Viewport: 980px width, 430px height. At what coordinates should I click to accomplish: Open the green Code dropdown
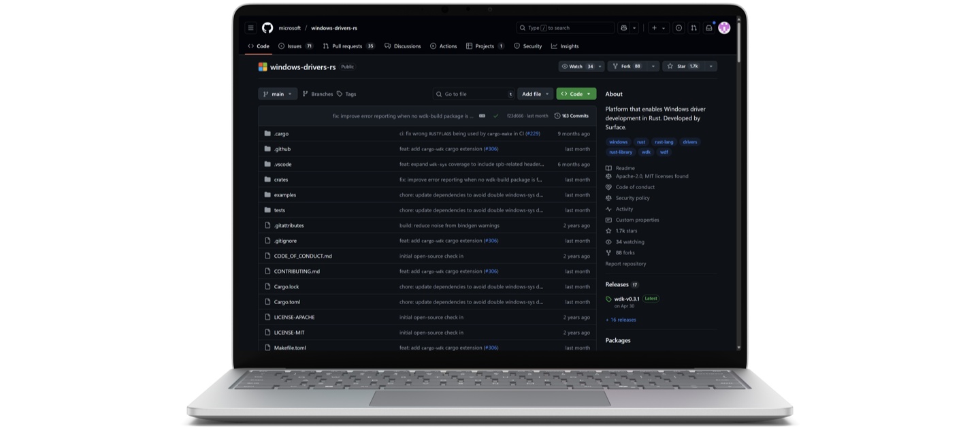[576, 94]
